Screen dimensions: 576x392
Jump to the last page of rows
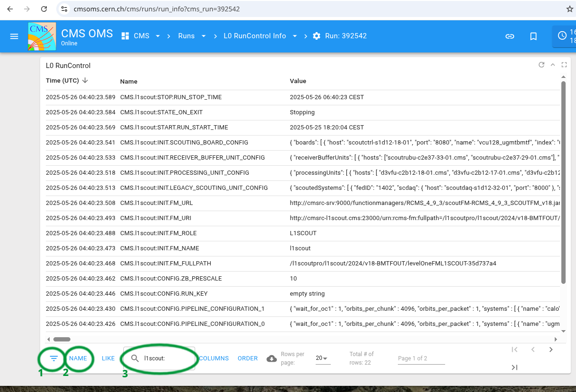pos(515,367)
